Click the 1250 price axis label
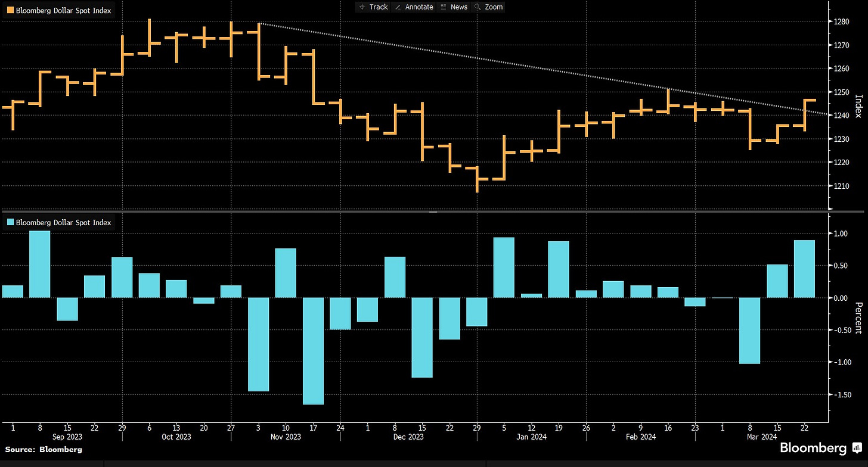 [840, 92]
